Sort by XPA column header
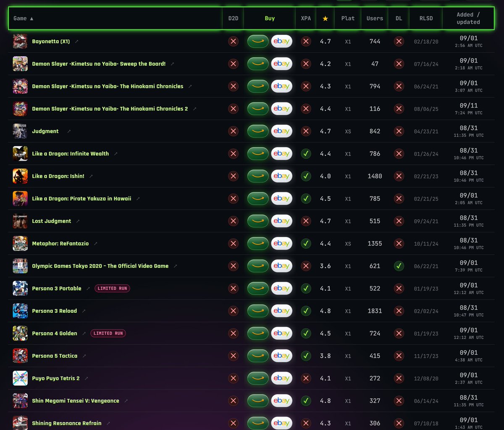The height and width of the screenshot is (430, 504). click(306, 18)
